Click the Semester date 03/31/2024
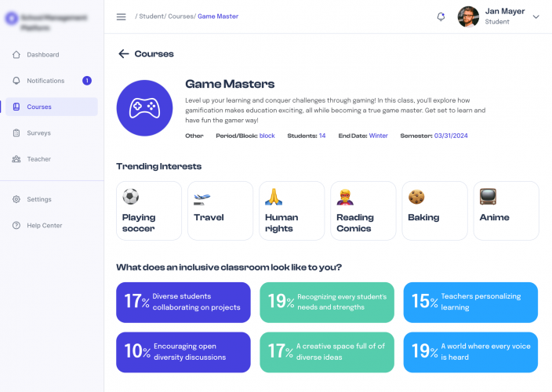Screen dimensions: 552x392 pyautogui.click(x=451, y=136)
